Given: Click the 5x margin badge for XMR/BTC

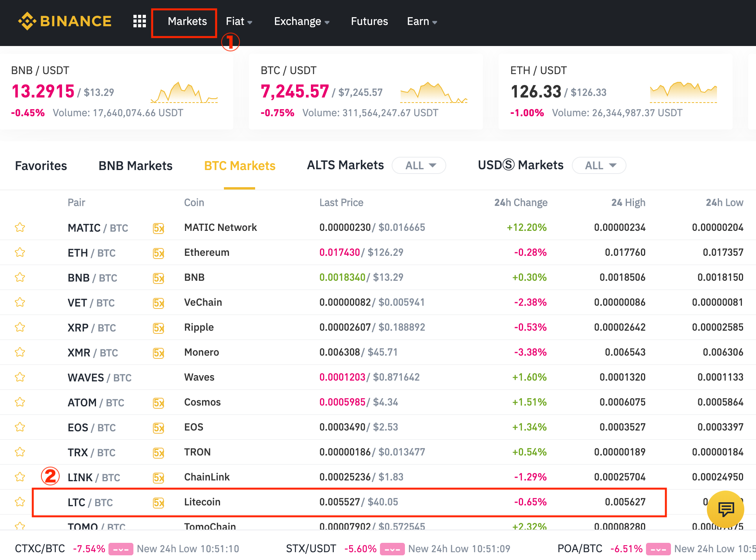Looking at the screenshot, I should click(158, 353).
